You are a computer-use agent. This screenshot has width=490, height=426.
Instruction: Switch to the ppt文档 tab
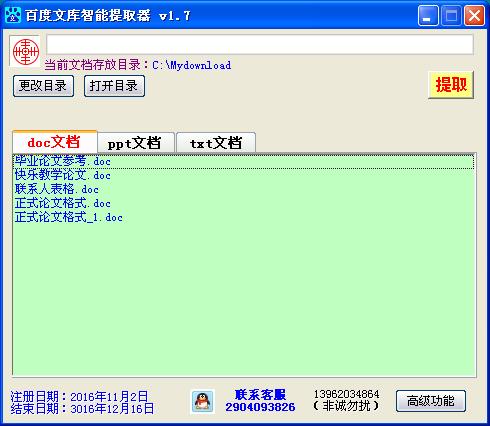[x=135, y=143]
